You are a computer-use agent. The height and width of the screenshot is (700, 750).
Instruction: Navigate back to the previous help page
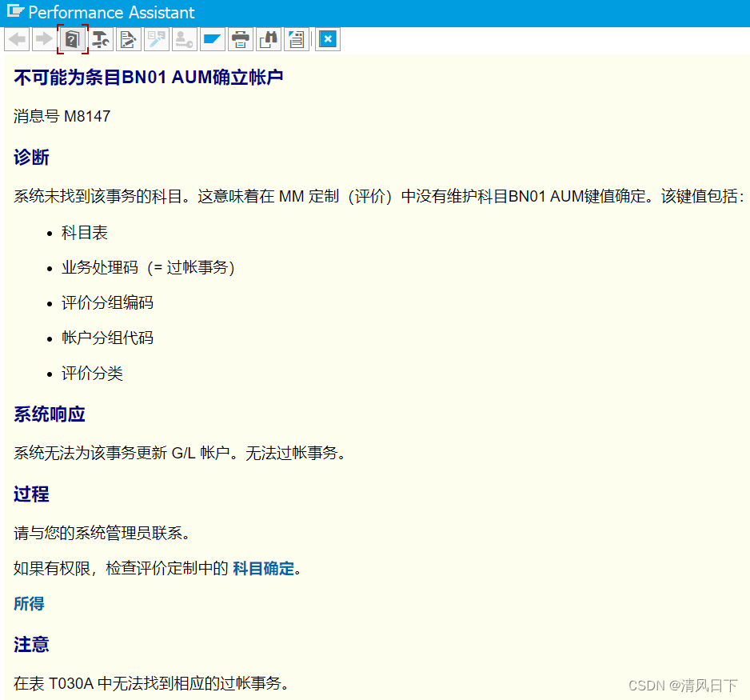(x=17, y=39)
